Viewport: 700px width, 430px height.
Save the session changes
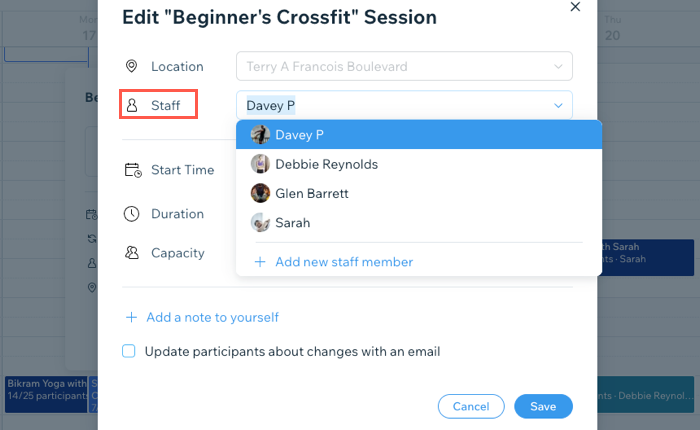[543, 406]
